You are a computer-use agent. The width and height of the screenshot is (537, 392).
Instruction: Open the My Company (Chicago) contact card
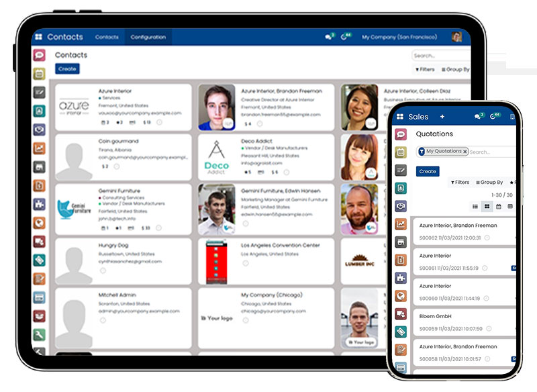(266, 318)
